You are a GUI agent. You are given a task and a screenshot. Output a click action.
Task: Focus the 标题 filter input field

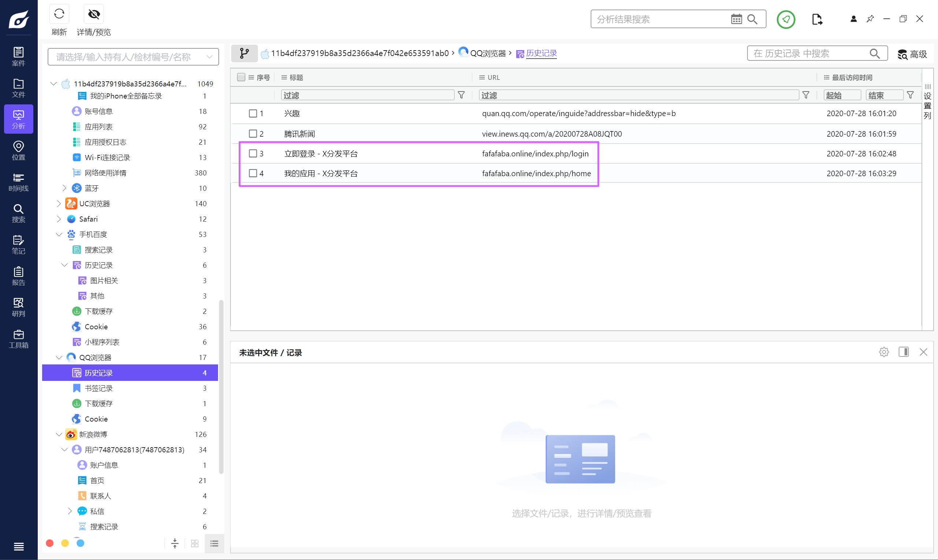pyautogui.click(x=367, y=95)
